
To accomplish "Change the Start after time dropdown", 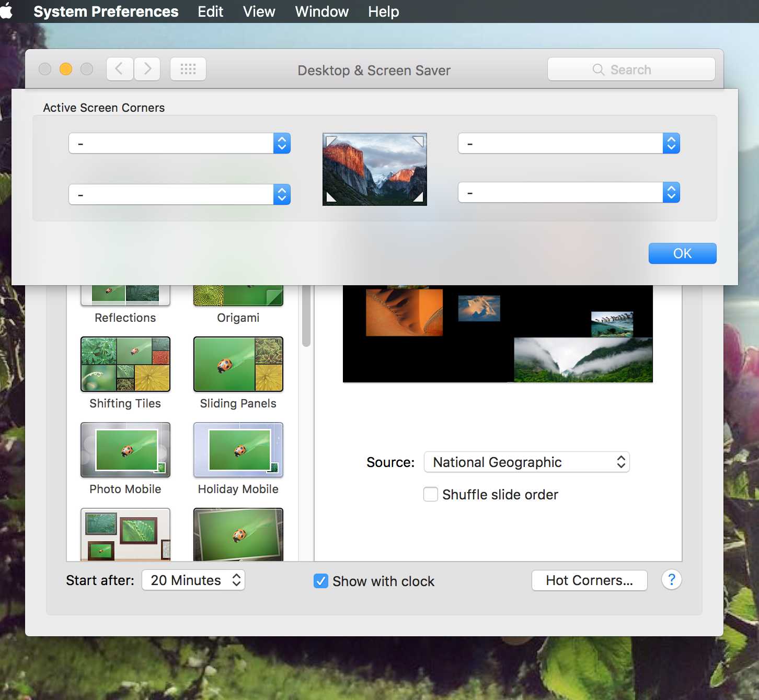I will 193,580.
